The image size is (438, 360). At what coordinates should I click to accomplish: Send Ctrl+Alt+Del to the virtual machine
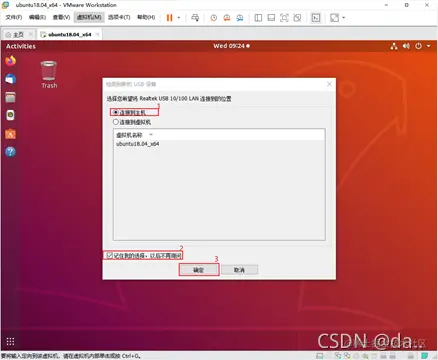tap(195, 18)
